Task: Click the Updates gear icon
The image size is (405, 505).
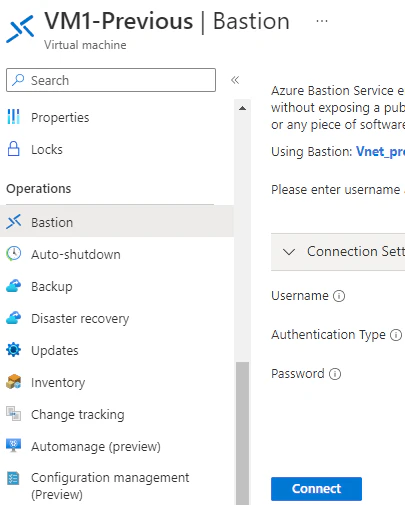Action: tap(14, 350)
